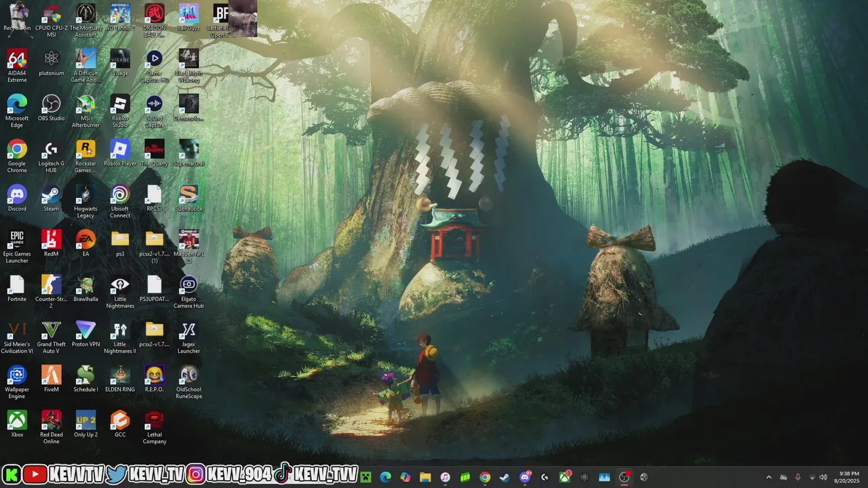Screen dimensions: 868x488
Task: Select the ps3 folder on desktop
Action: point(120,244)
